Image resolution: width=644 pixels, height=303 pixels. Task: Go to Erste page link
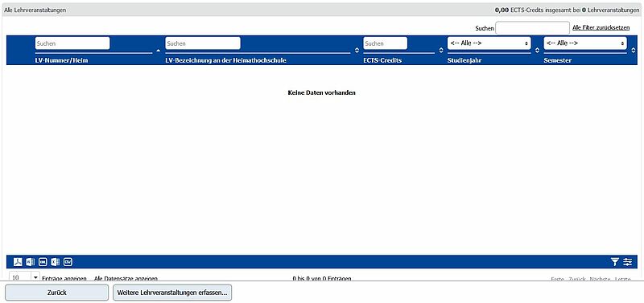point(557,279)
